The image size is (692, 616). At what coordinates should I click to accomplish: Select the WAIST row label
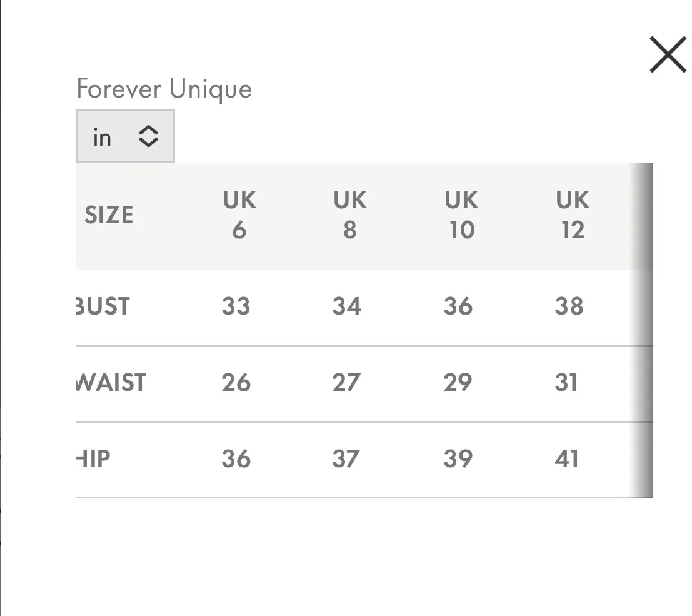tap(111, 383)
